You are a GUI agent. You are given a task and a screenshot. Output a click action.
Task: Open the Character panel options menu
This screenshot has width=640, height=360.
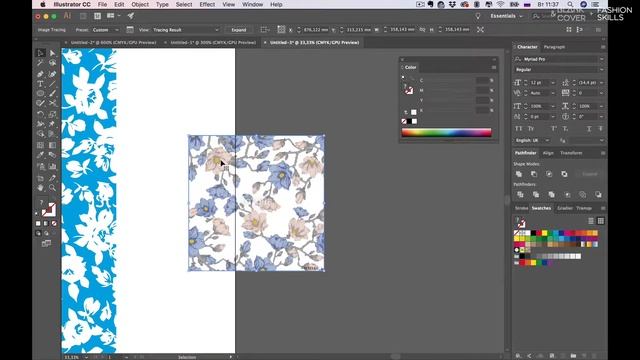(603, 47)
